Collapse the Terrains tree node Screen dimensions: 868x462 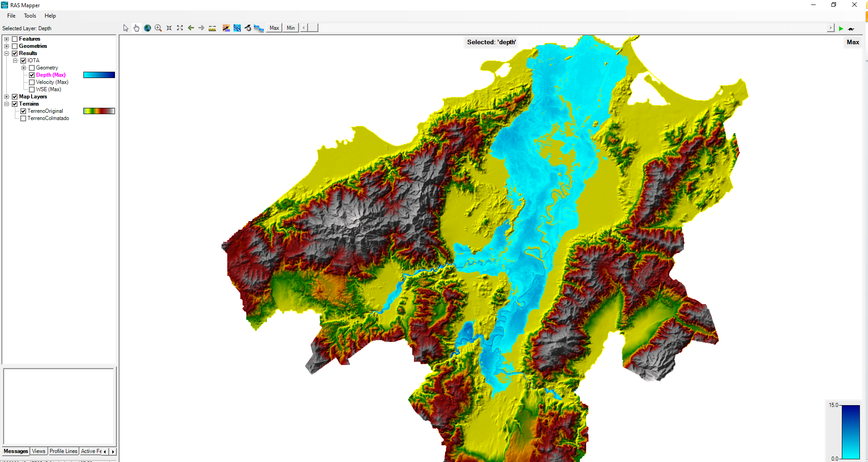coord(7,104)
